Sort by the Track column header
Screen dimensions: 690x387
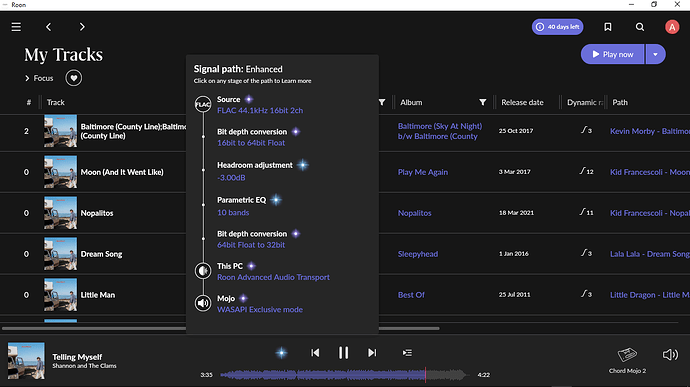pyautogui.click(x=56, y=102)
